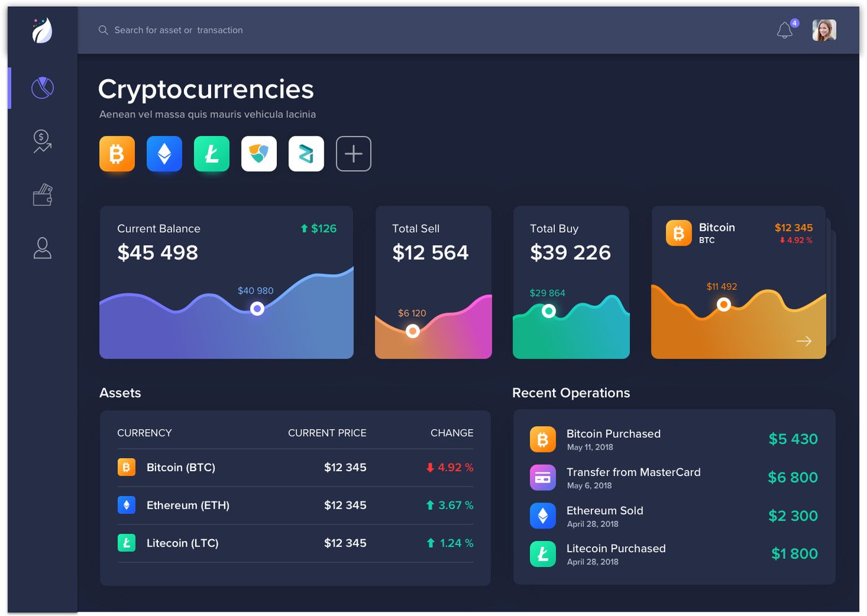Click the $11 492 point on Bitcoin chart

click(x=723, y=305)
